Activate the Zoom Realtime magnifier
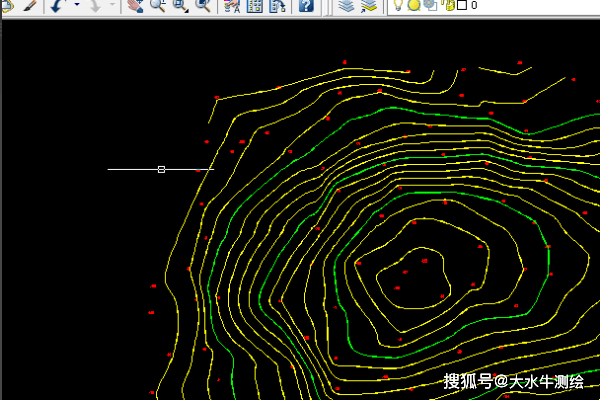Image resolution: width=600 pixels, height=400 pixels. [x=158, y=6]
